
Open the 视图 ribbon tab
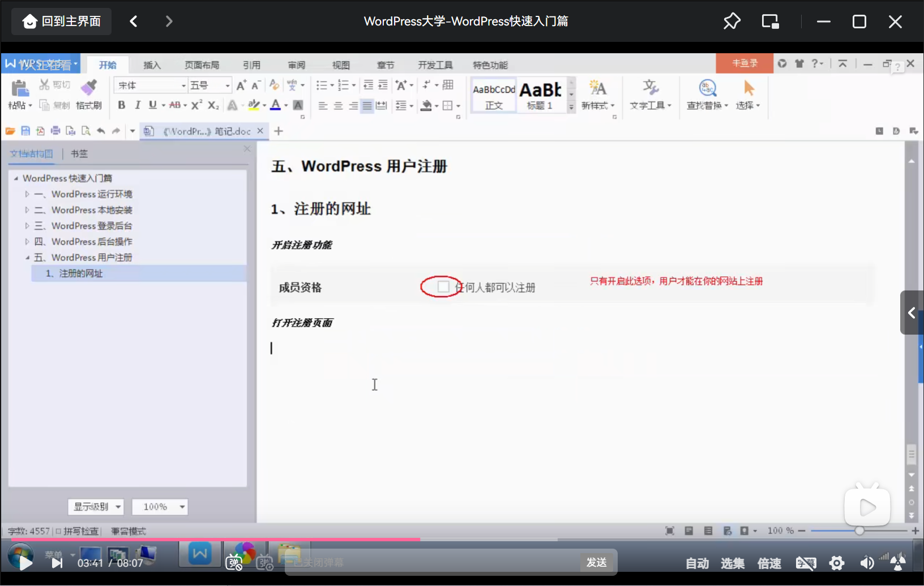[x=341, y=65]
